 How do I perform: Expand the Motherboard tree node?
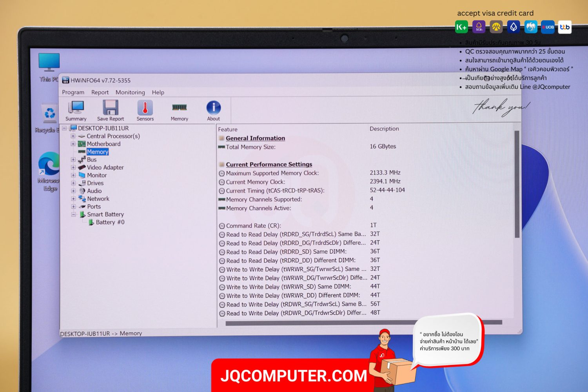73,144
